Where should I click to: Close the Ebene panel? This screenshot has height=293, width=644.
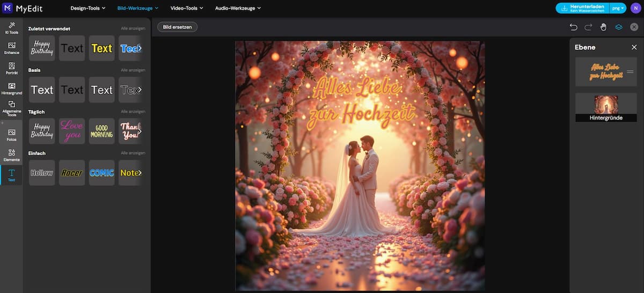pos(634,47)
